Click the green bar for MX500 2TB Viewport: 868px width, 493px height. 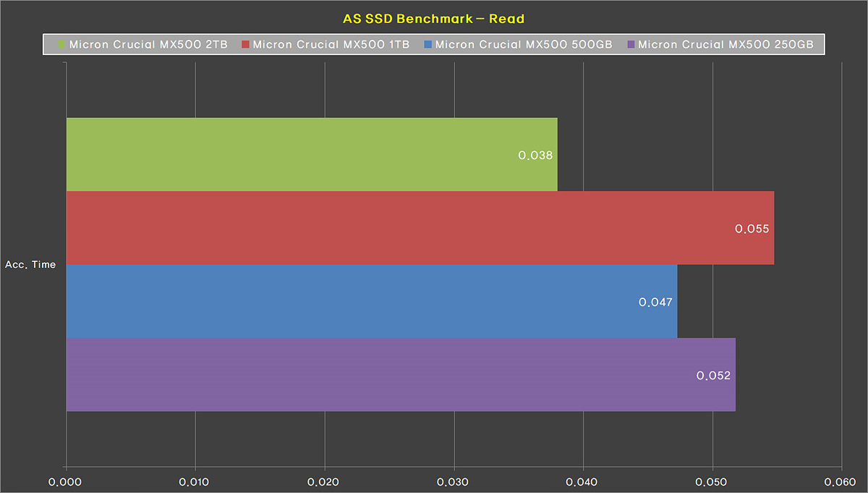point(312,154)
